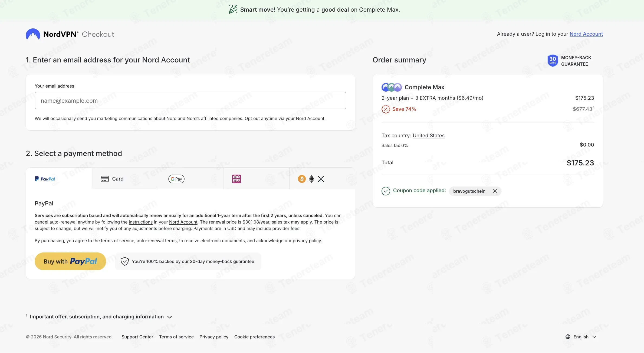This screenshot has width=644, height=353.
Task: Open the terms of service agreement link
Action: [x=117, y=241]
